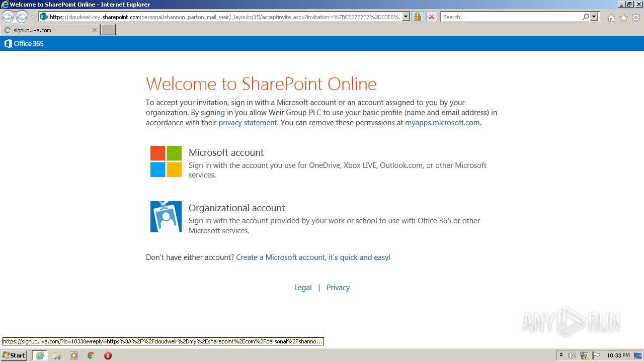
Task: Click the security lock icon
Action: 417,17
